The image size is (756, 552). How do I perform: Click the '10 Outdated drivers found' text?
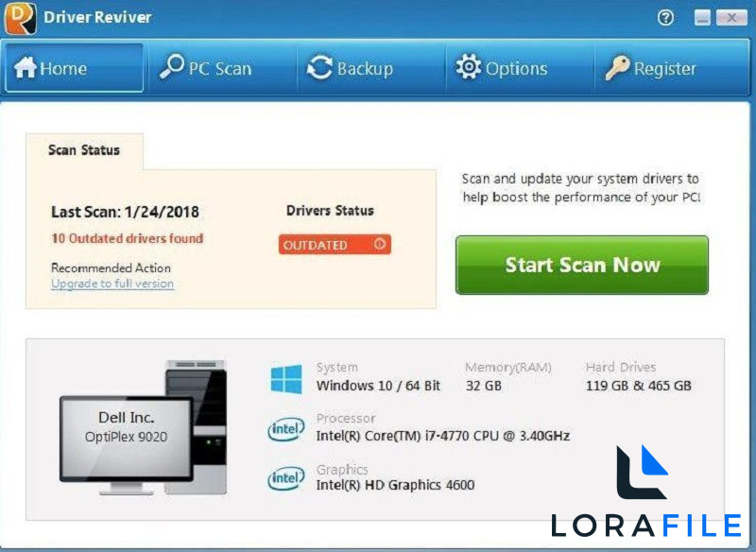pyautogui.click(x=128, y=238)
